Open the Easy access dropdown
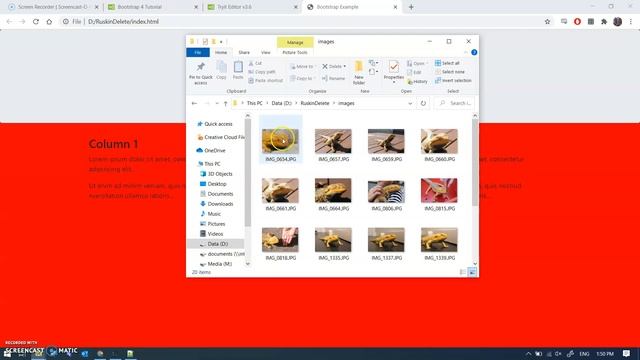 click(373, 72)
